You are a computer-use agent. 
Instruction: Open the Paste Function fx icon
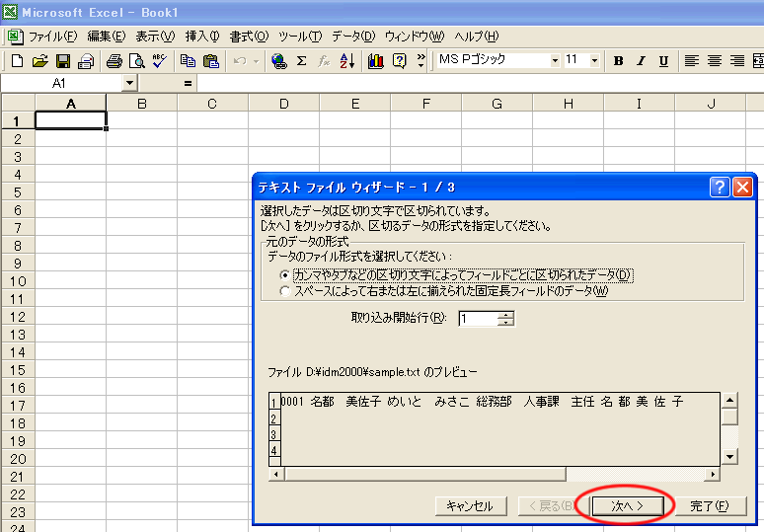click(324, 61)
